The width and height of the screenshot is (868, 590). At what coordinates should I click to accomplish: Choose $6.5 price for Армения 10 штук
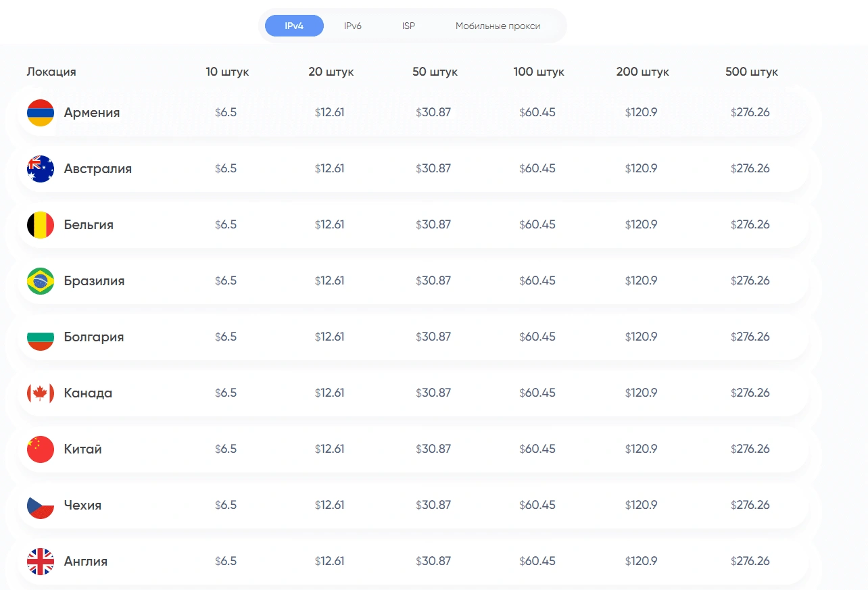[x=226, y=113]
